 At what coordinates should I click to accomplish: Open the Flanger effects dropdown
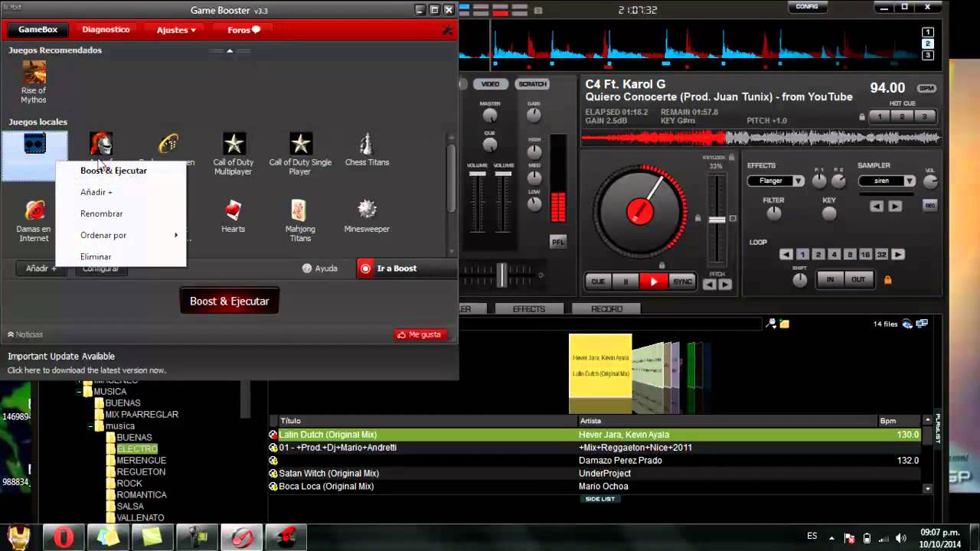(x=799, y=181)
